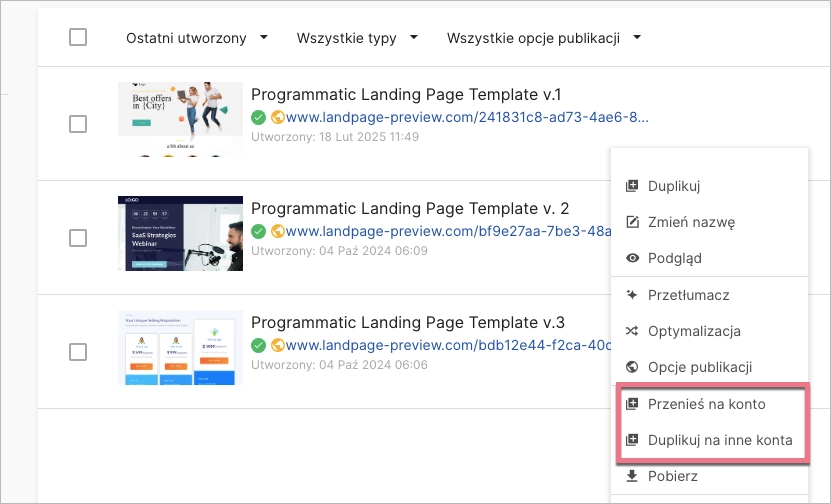Click the download icon beside Pobierz

631,476
